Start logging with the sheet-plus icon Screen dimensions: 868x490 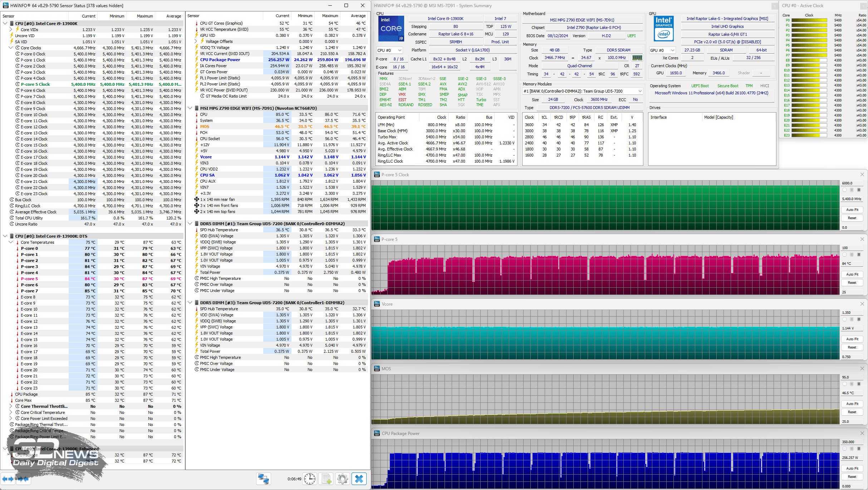pyautogui.click(x=326, y=479)
